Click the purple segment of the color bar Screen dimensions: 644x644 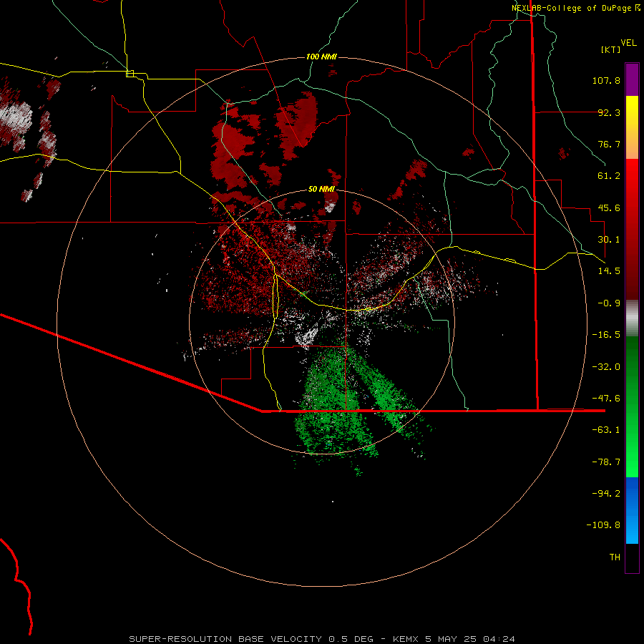pos(632,79)
